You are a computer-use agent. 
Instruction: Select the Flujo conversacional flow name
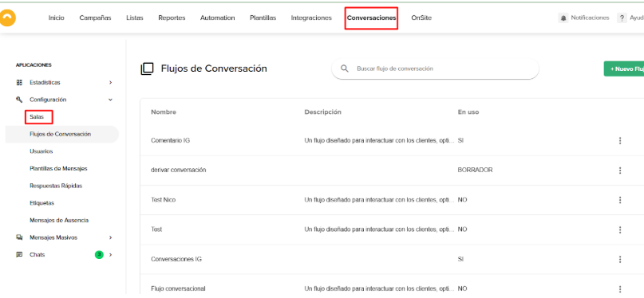[178, 288]
